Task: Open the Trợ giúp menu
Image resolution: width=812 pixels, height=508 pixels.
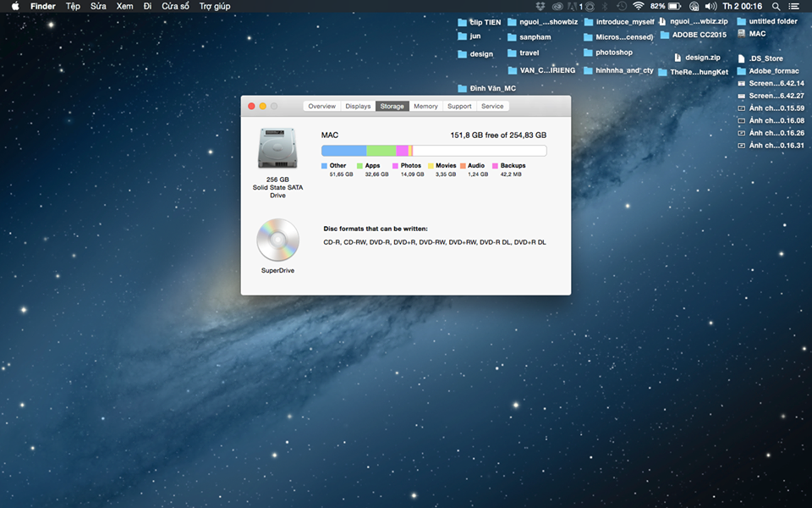Action: point(214,6)
